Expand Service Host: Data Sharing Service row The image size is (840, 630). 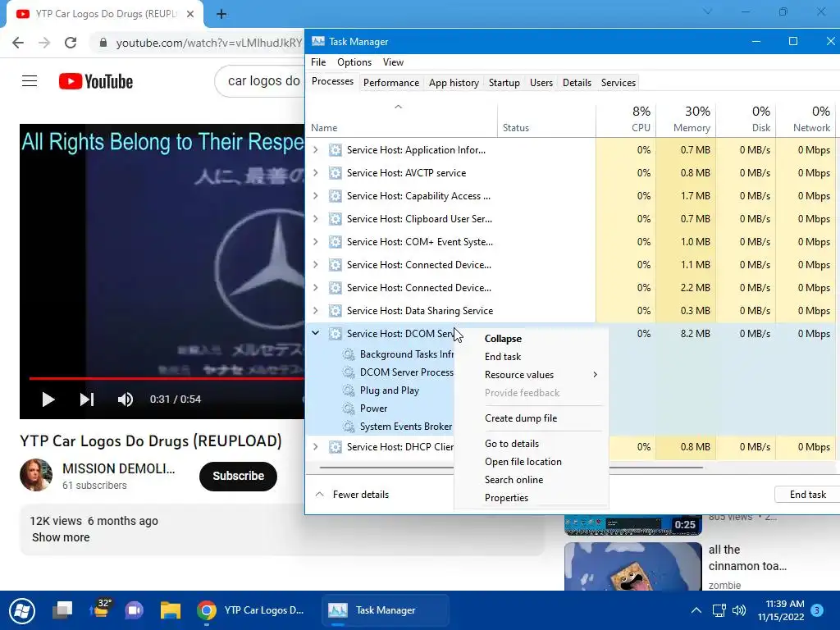coord(316,311)
